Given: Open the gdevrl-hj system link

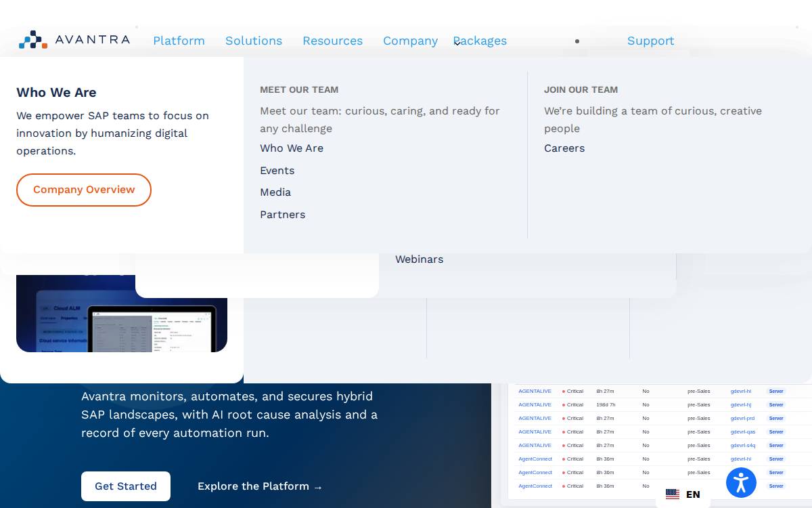Looking at the screenshot, I should [x=741, y=404].
